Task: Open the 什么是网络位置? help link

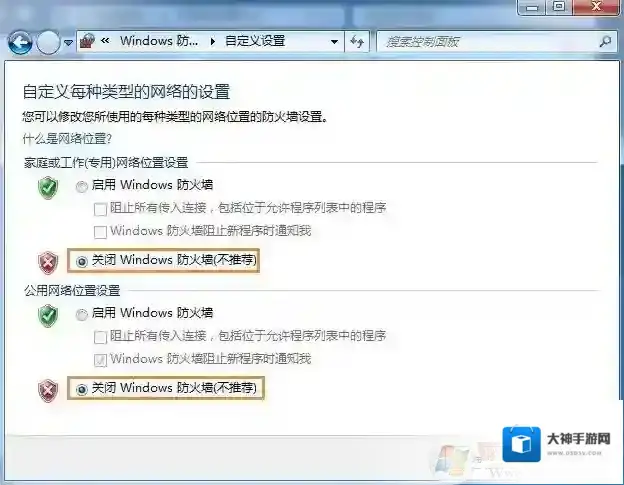Action: point(67,139)
